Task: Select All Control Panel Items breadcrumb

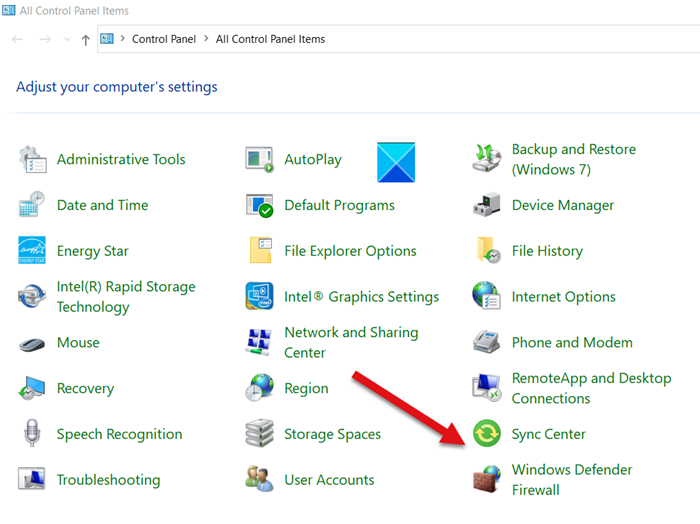Action: (270, 39)
